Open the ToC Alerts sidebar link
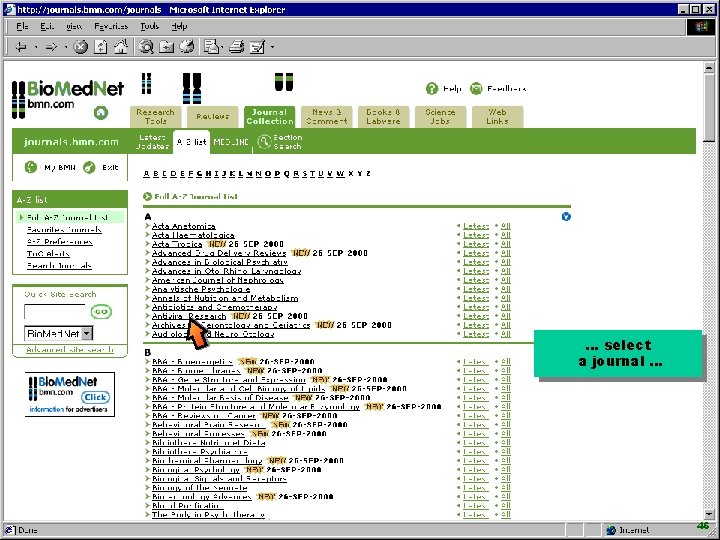 pyautogui.click(x=48, y=253)
